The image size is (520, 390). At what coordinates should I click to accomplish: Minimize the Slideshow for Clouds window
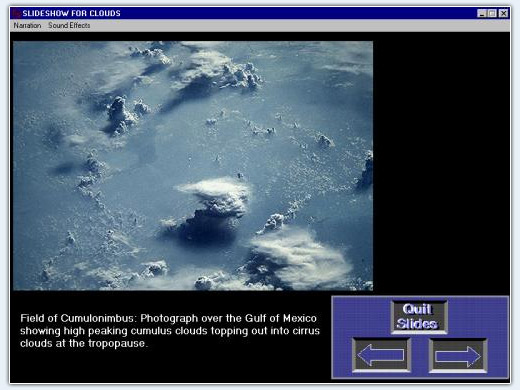482,13
